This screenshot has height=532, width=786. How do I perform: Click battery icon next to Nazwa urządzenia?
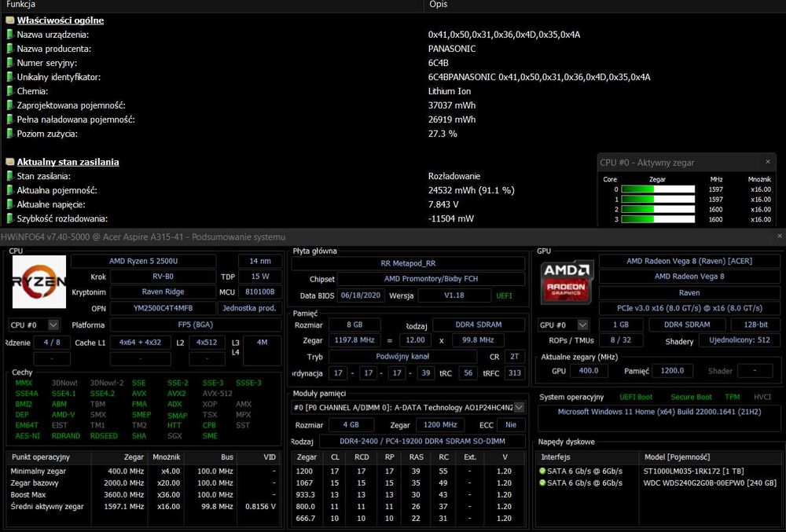pyautogui.click(x=9, y=35)
